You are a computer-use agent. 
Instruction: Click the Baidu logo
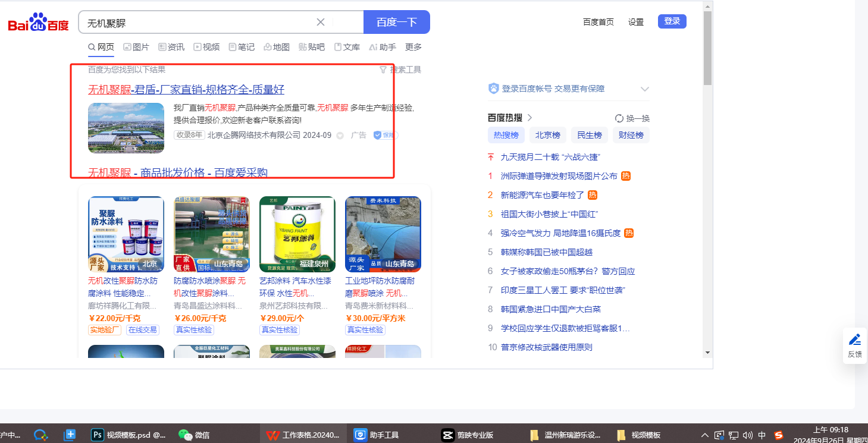pyautogui.click(x=39, y=23)
